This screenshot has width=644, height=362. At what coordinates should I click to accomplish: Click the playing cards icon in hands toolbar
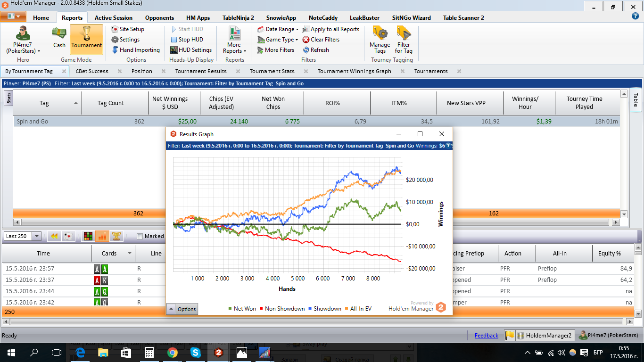[x=68, y=236]
